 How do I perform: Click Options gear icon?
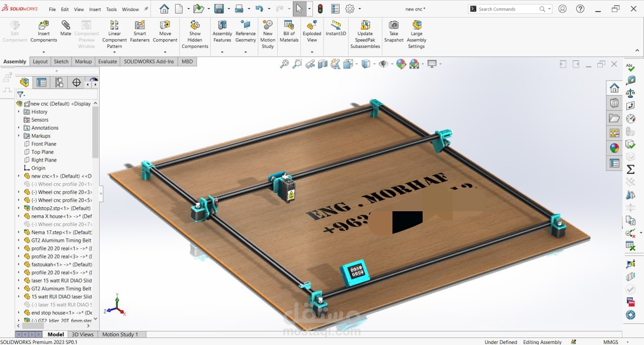point(350,9)
